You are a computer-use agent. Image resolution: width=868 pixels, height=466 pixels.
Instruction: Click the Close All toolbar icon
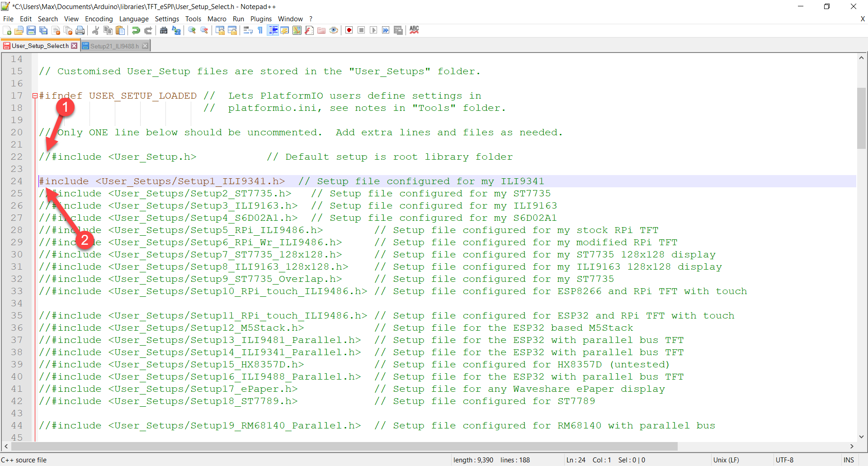coord(68,30)
